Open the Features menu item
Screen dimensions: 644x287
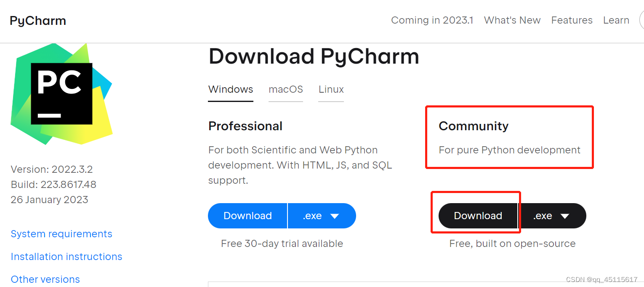[572, 20]
